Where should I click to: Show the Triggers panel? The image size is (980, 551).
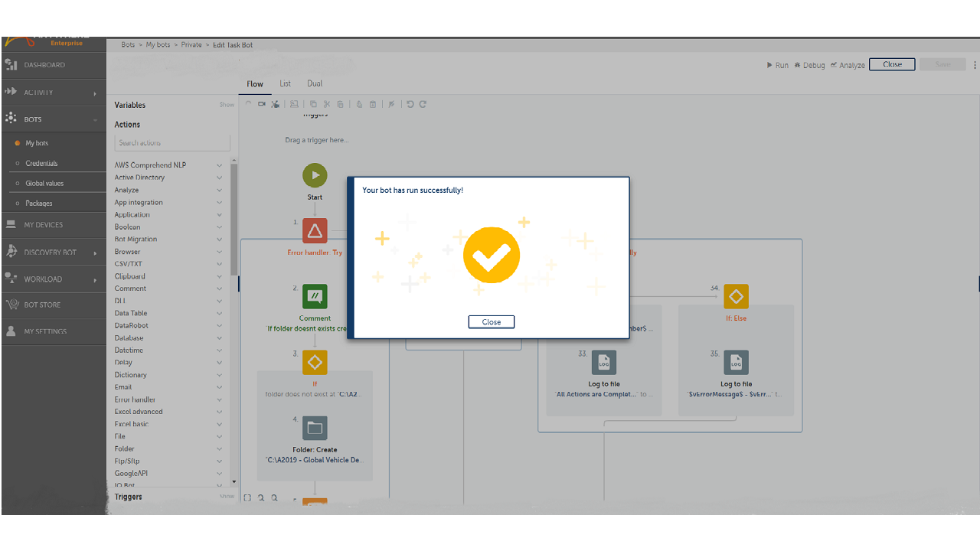click(x=227, y=497)
